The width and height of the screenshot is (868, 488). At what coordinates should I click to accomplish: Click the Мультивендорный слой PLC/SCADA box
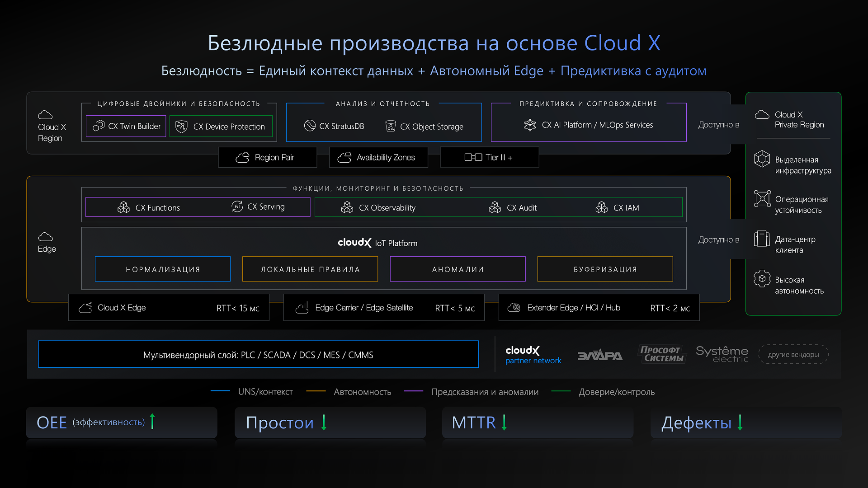tap(259, 355)
